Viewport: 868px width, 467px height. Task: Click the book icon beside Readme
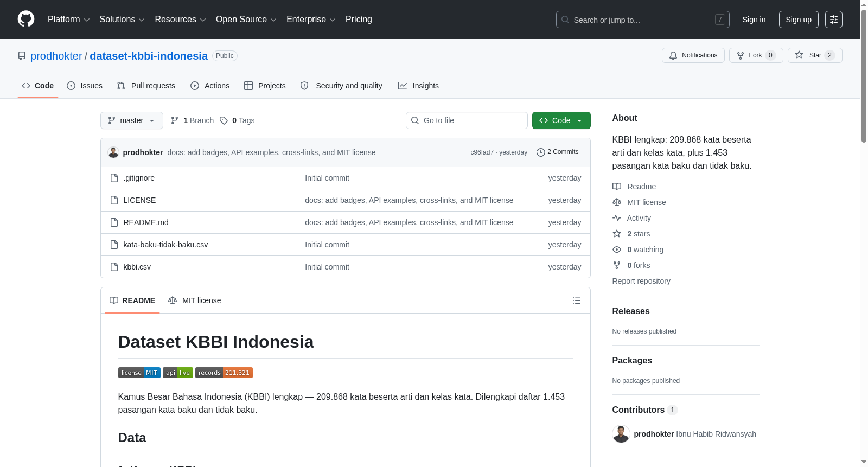tap(617, 187)
